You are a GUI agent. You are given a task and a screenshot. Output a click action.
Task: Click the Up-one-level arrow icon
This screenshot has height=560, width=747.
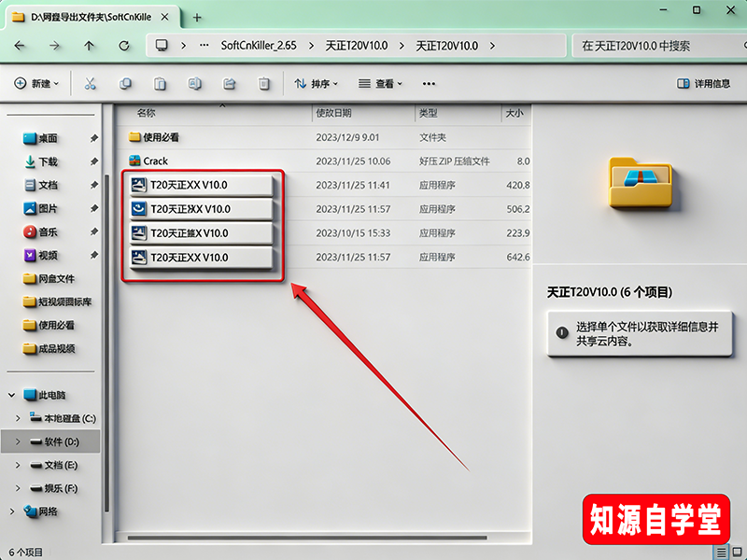89,45
